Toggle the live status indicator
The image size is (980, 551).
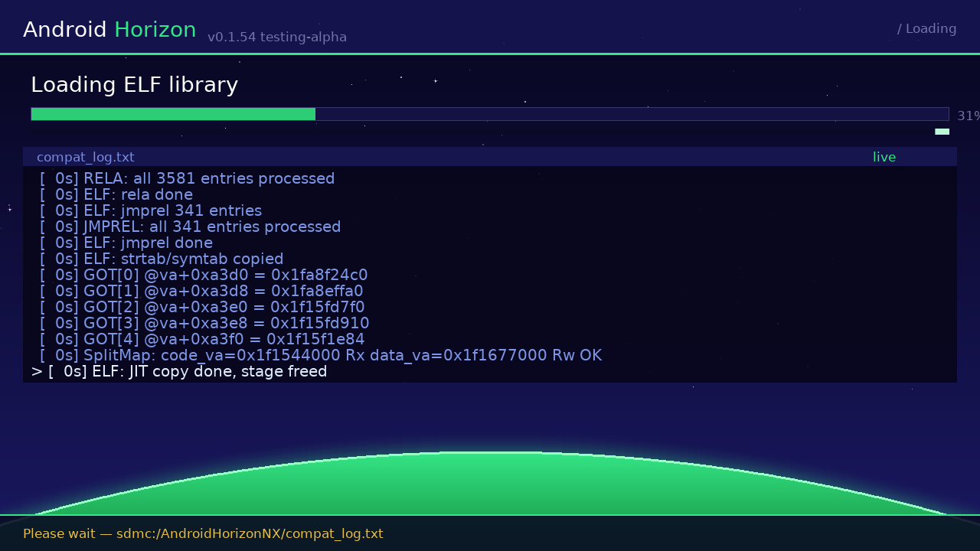[x=884, y=157]
